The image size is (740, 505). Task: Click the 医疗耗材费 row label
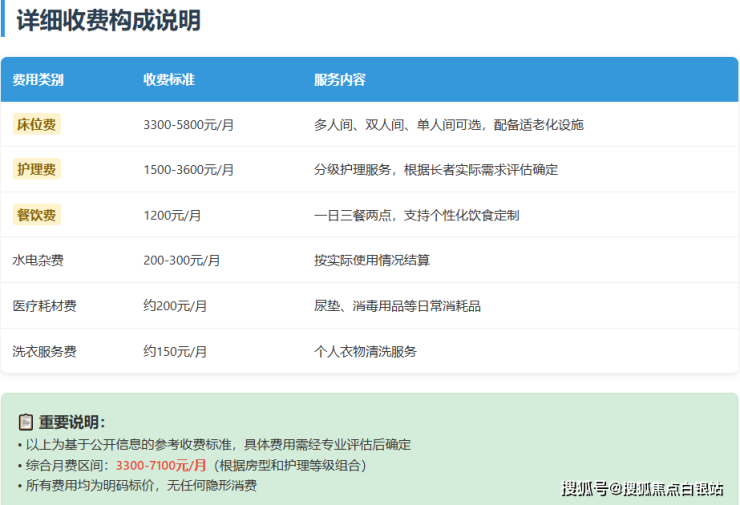pos(44,306)
